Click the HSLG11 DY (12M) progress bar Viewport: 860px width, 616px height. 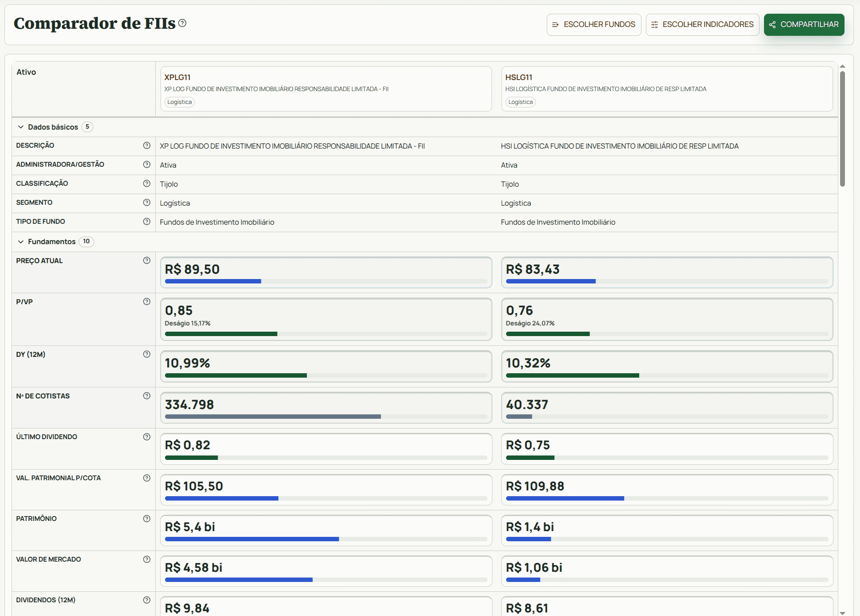tap(667, 375)
